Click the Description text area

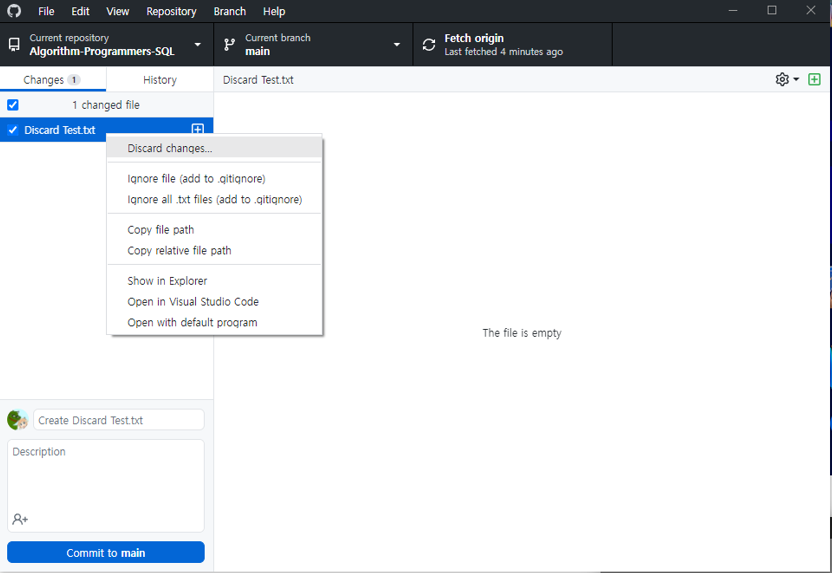coord(106,485)
